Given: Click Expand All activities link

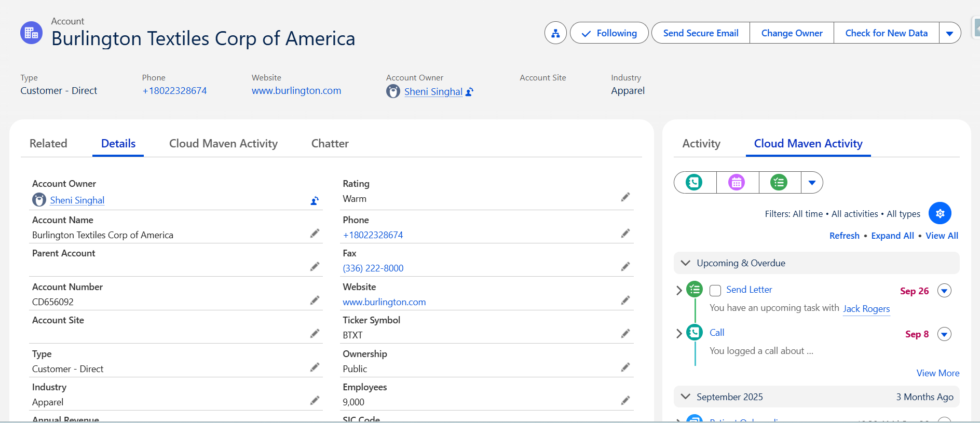Looking at the screenshot, I should tap(893, 236).
